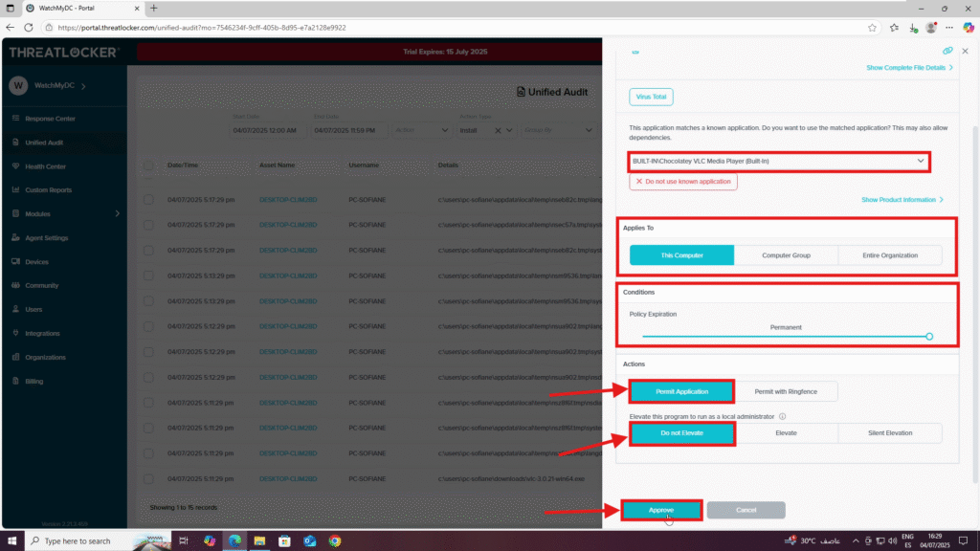Open the Windows Start menu
This screenshot has width=980, height=551.
click(11, 541)
